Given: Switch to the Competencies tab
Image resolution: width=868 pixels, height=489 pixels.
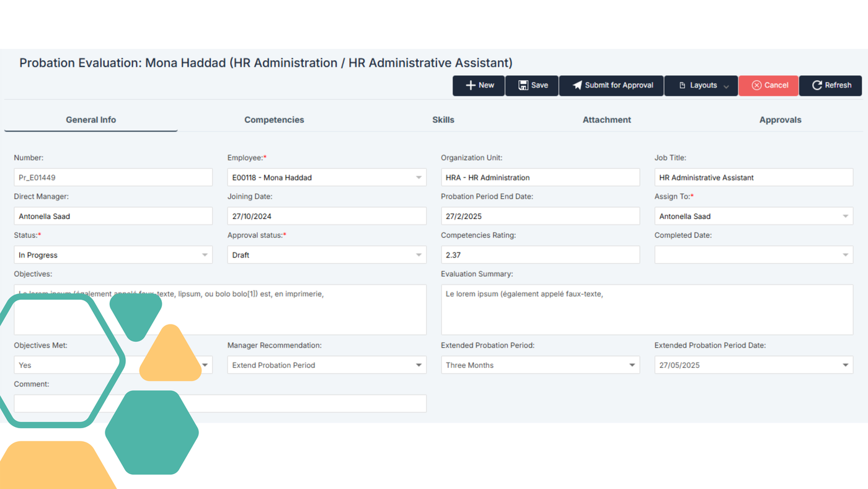Looking at the screenshot, I should 274,120.
